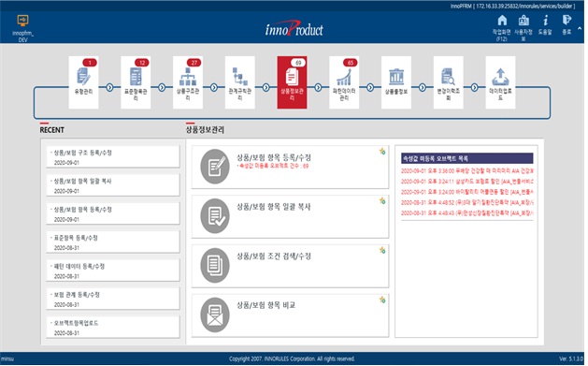This screenshot has height=366, width=588.
Task: Go to 작업화면 (F12) home icon
Action: tap(502, 21)
